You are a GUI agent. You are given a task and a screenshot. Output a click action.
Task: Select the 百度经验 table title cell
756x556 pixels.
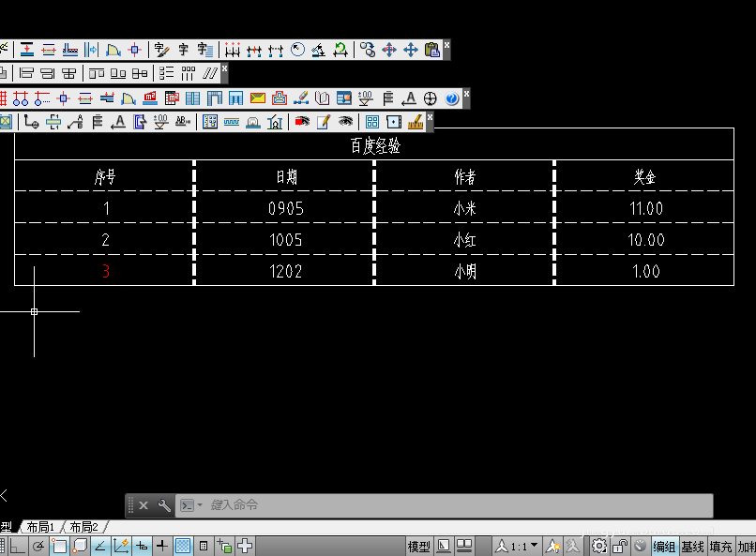tap(374, 144)
